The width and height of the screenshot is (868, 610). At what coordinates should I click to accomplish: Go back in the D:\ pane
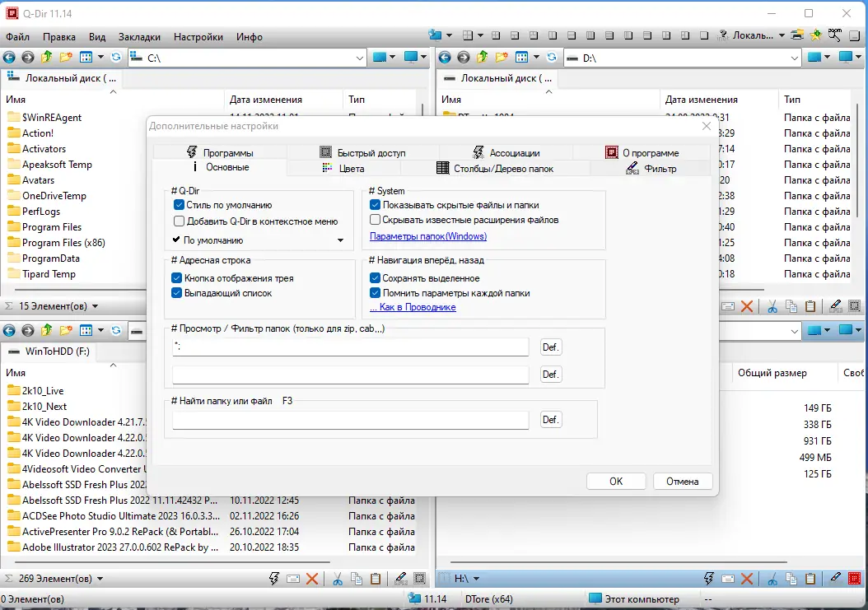tap(445, 57)
